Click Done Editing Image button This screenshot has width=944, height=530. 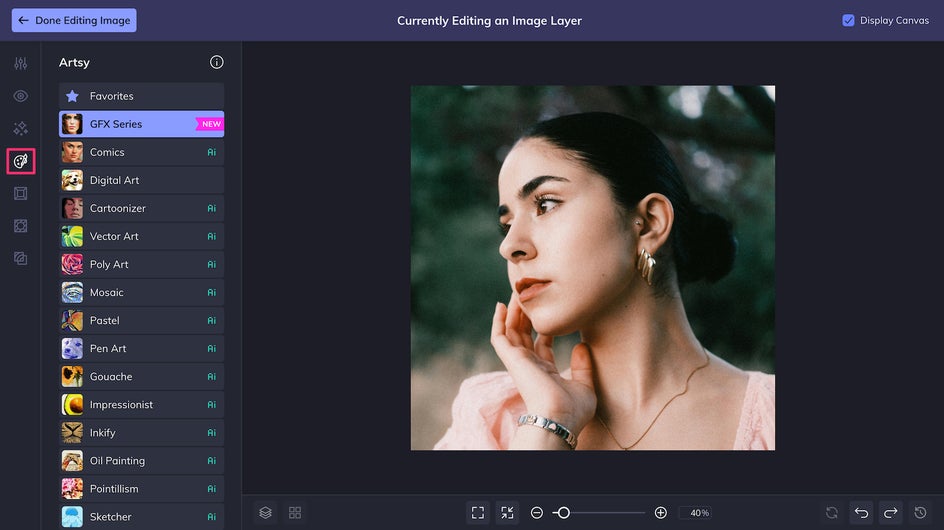(x=74, y=20)
